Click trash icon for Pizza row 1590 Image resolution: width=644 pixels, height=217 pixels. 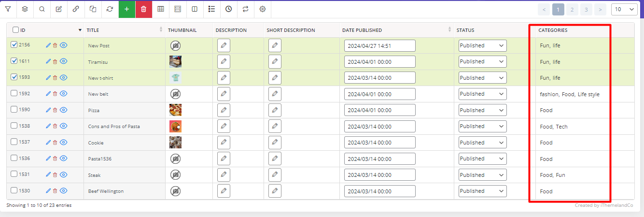(55, 110)
